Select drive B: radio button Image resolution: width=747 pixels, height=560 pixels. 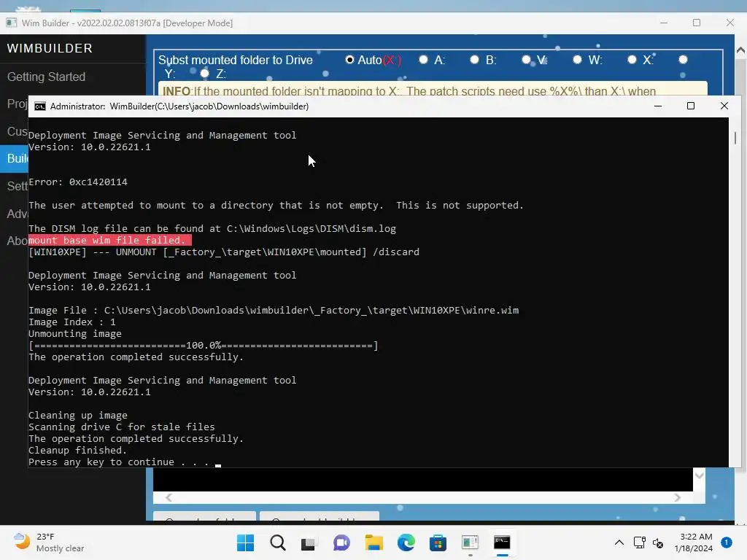[474, 60]
